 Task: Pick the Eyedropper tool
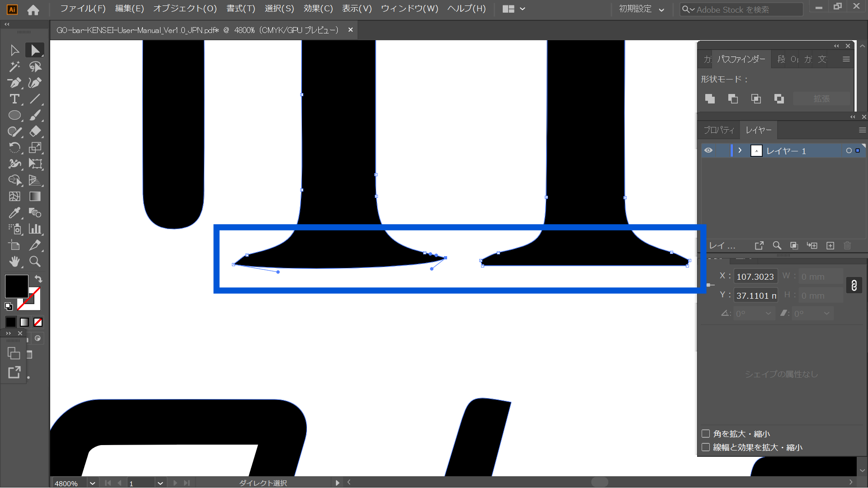pyautogui.click(x=14, y=213)
